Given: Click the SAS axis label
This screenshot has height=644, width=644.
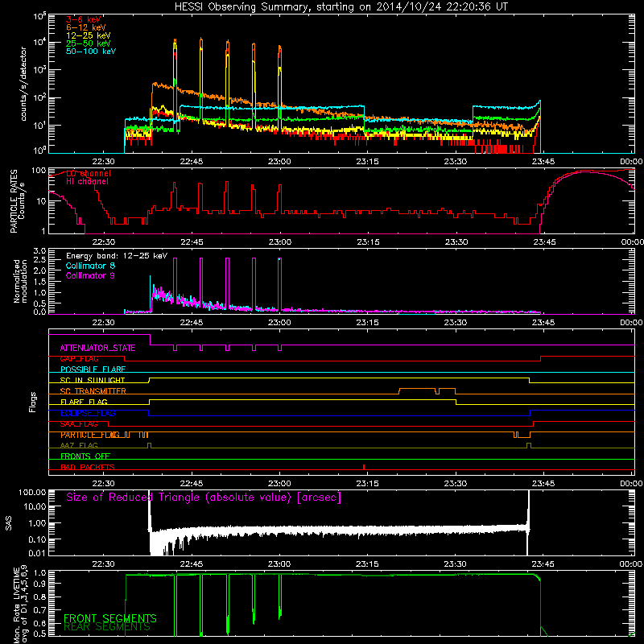Looking at the screenshot, I should tap(9, 522).
